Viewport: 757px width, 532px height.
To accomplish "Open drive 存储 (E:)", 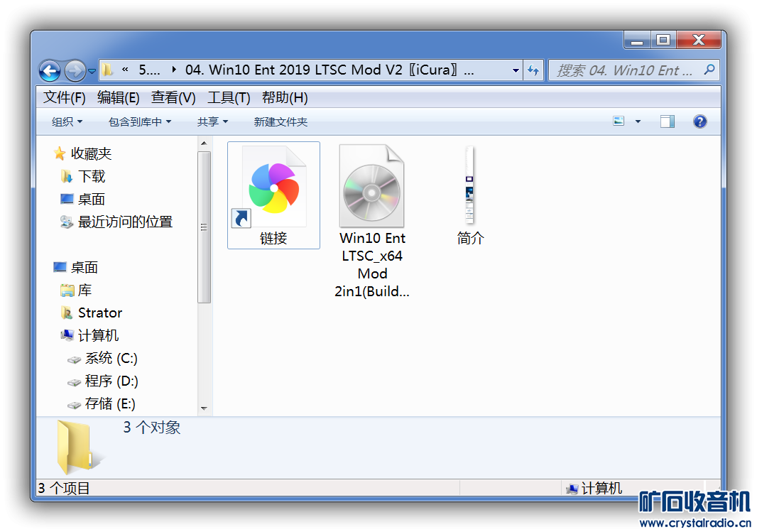I will point(109,403).
